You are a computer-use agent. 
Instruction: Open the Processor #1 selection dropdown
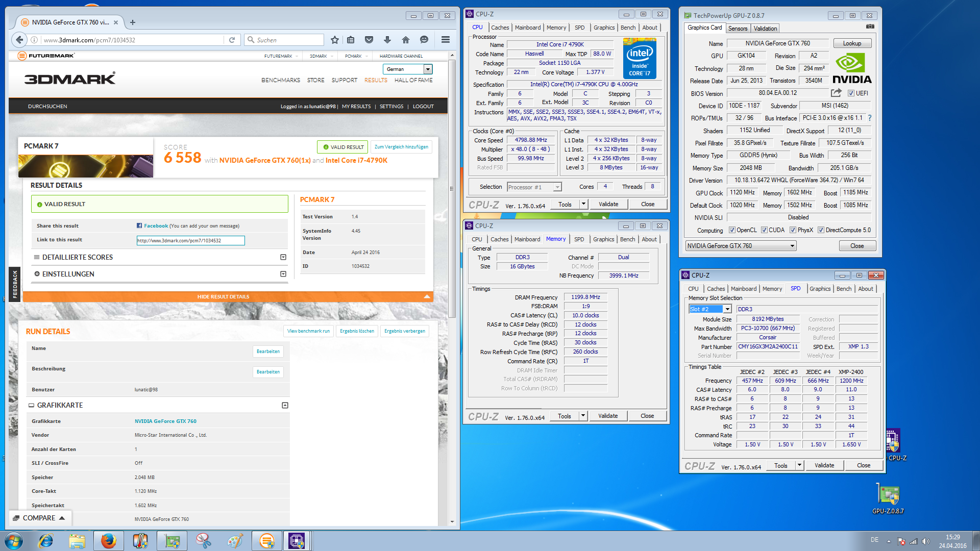click(534, 187)
